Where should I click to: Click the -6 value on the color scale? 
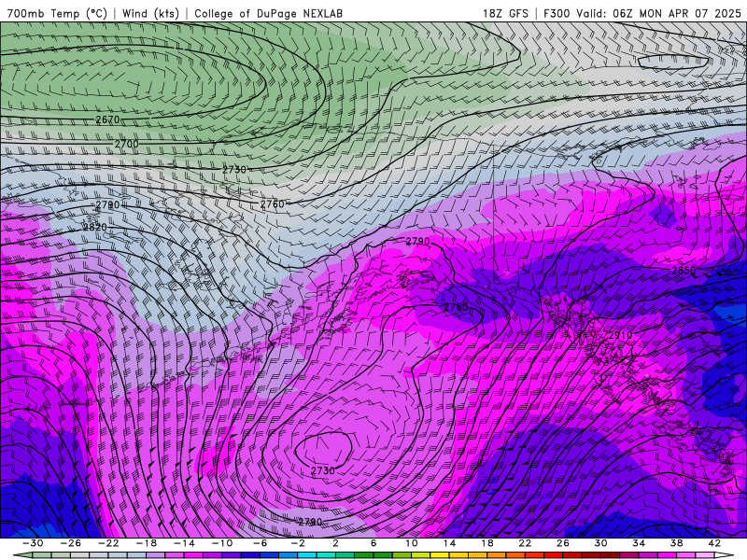click(261, 543)
